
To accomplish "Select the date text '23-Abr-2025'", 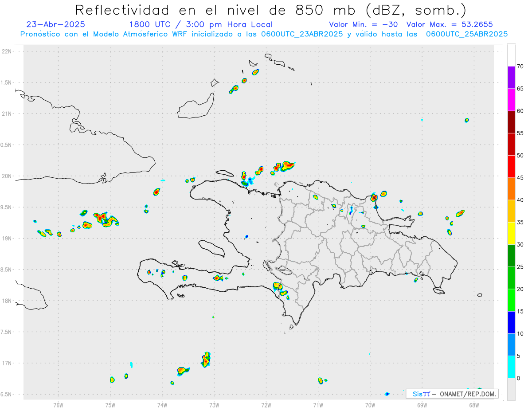I will tap(55, 24).
